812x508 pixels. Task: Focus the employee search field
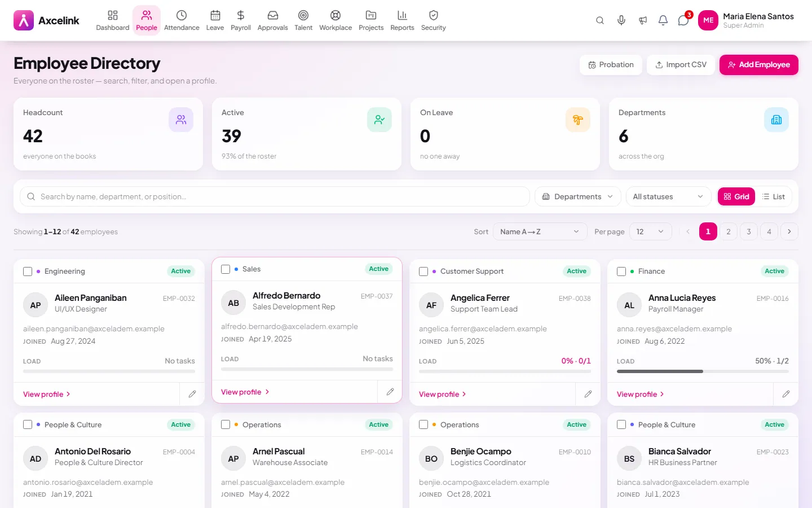click(275, 196)
